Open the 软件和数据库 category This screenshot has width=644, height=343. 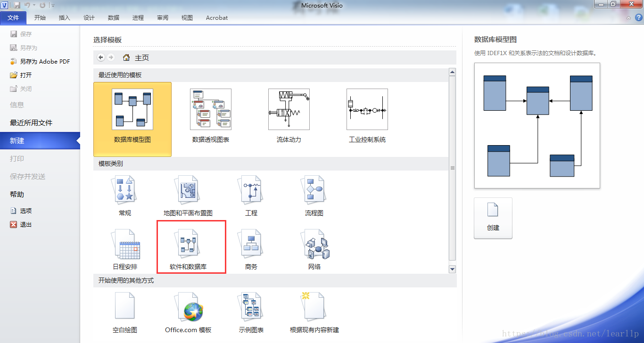click(x=188, y=250)
